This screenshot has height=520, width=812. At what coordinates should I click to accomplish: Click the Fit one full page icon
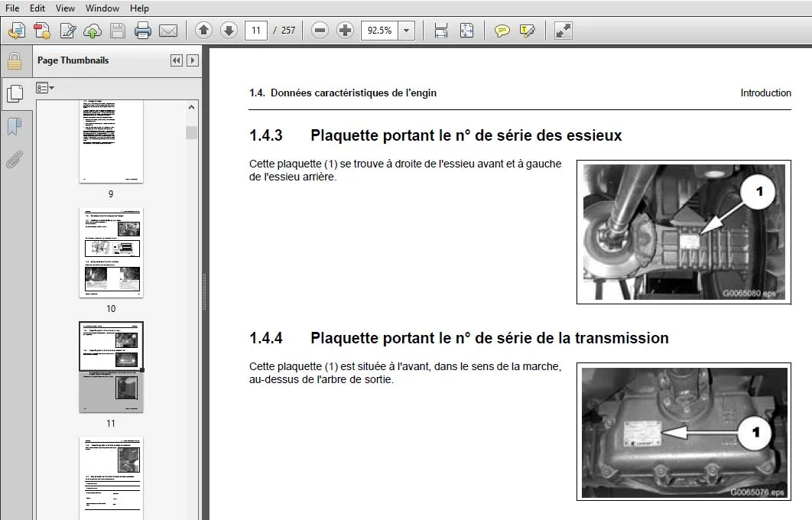tap(466, 31)
